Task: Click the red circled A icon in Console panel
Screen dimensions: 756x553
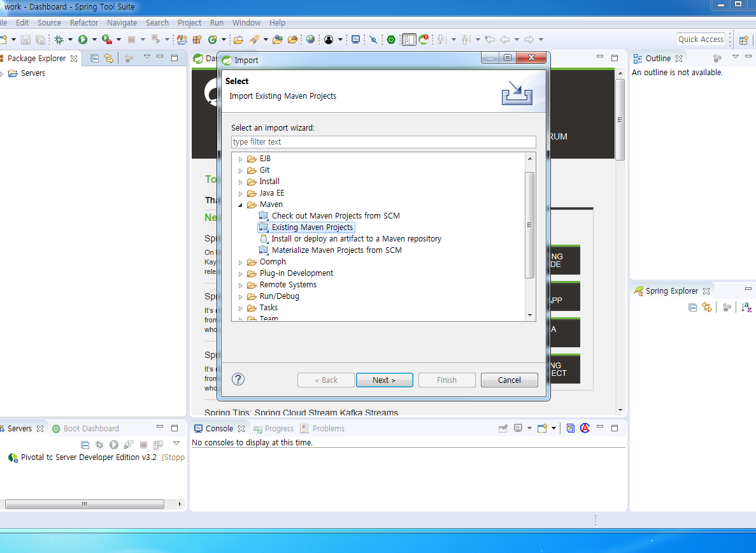Action: click(585, 428)
